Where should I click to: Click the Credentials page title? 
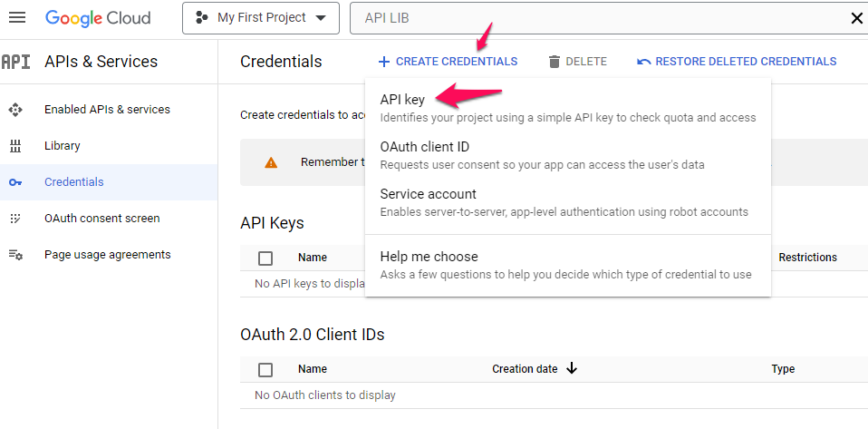[281, 62]
